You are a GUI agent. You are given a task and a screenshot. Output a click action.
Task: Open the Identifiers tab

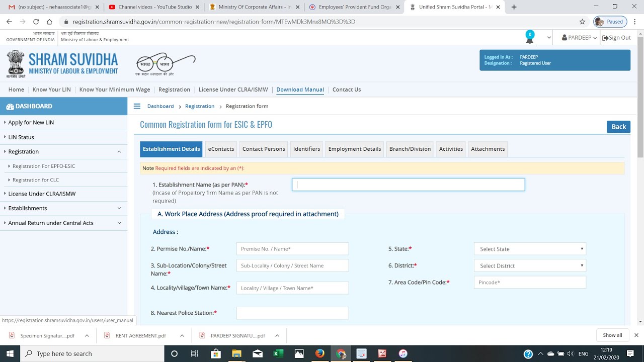[x=306, y=149]
